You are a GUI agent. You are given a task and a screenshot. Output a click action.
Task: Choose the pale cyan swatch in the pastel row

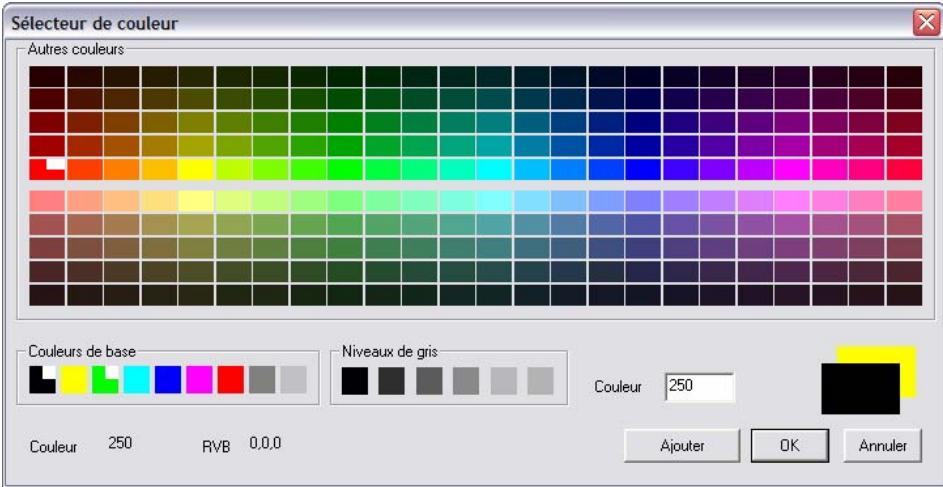(x=494, y=201)
